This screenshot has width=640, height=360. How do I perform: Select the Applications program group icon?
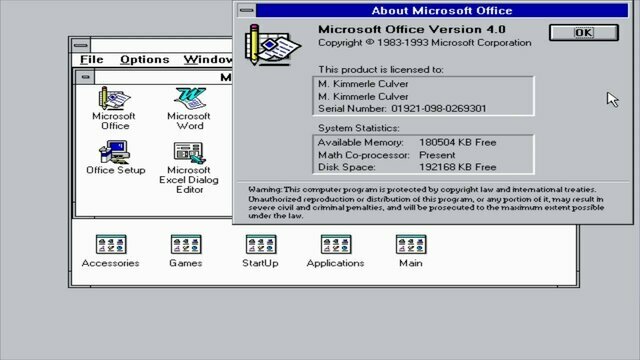[336, 251]
